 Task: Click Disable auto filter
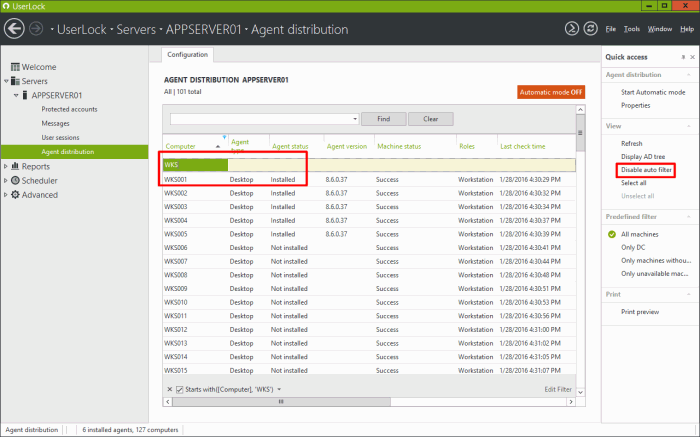tap(646, 170)
